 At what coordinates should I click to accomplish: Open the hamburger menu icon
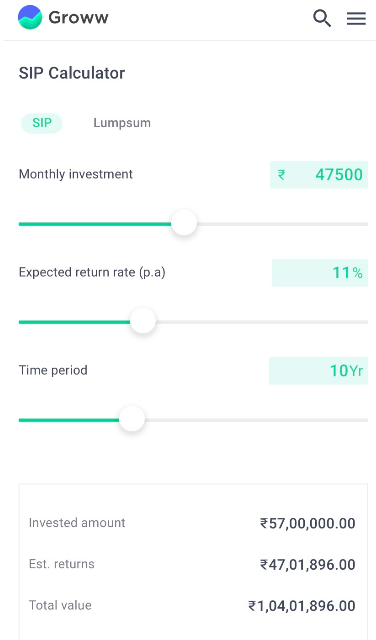pos(356,18)
